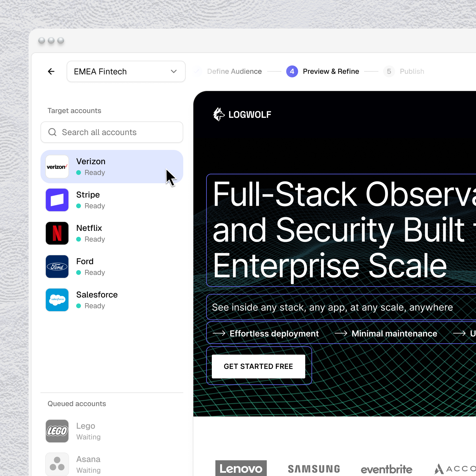This screenshot has width=476, height=476.
Task: Open the EMEA Fintech dropdown
Action: click(126, 71)
